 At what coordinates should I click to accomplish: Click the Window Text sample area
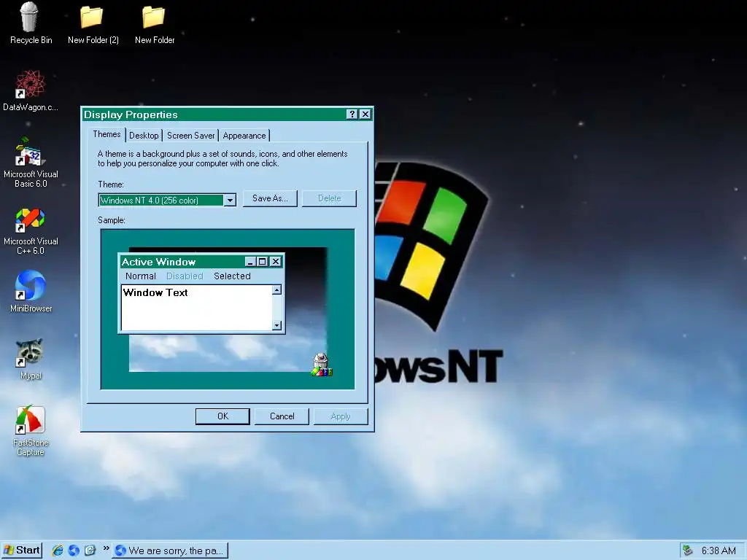tap(197, 308)
